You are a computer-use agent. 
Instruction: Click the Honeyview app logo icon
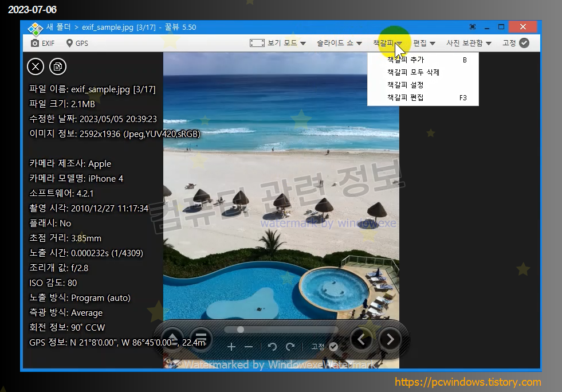point(35,28)
